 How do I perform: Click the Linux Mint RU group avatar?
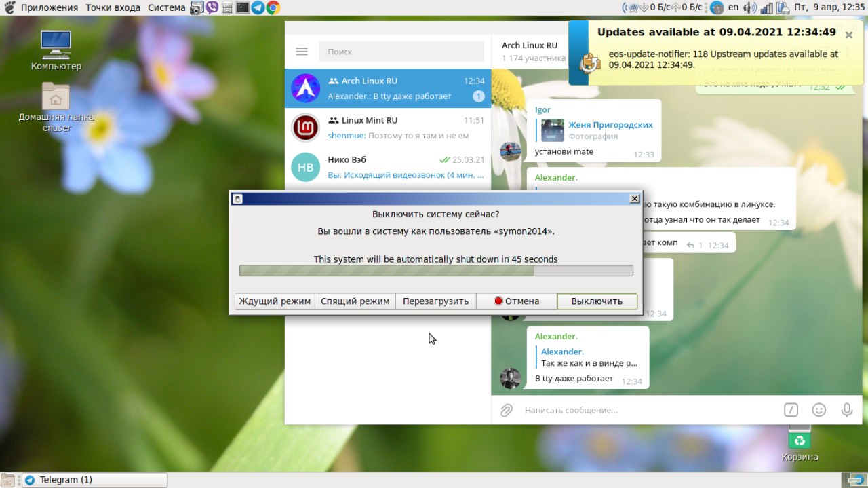(x=305, y=128)
